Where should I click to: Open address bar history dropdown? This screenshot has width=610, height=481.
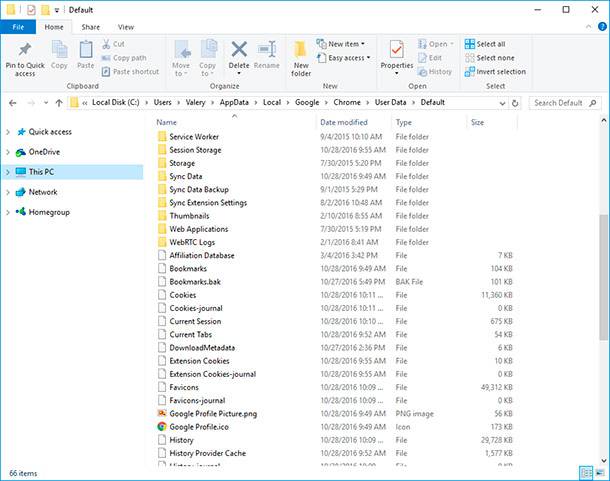[x=502, y=104]
